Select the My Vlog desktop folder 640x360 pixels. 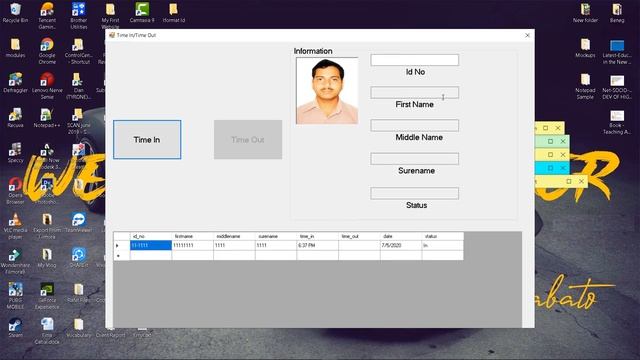click(47, 258)
